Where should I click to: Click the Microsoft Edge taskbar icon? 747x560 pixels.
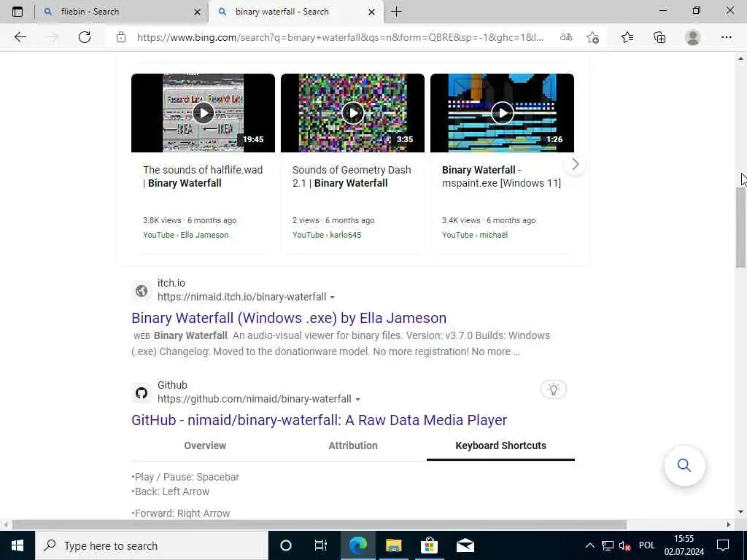tap(357, 545)
